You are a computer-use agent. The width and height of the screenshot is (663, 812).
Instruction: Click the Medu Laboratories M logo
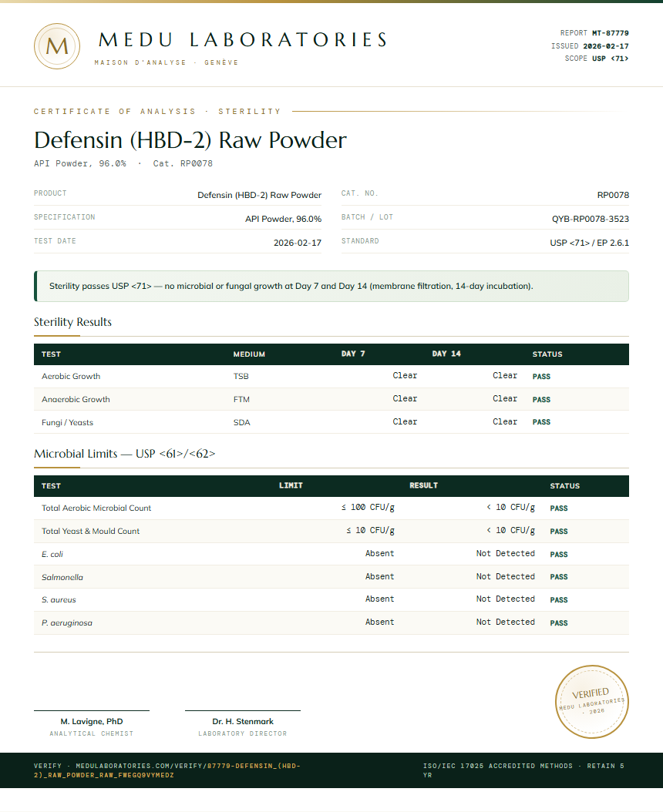(57, 46)
